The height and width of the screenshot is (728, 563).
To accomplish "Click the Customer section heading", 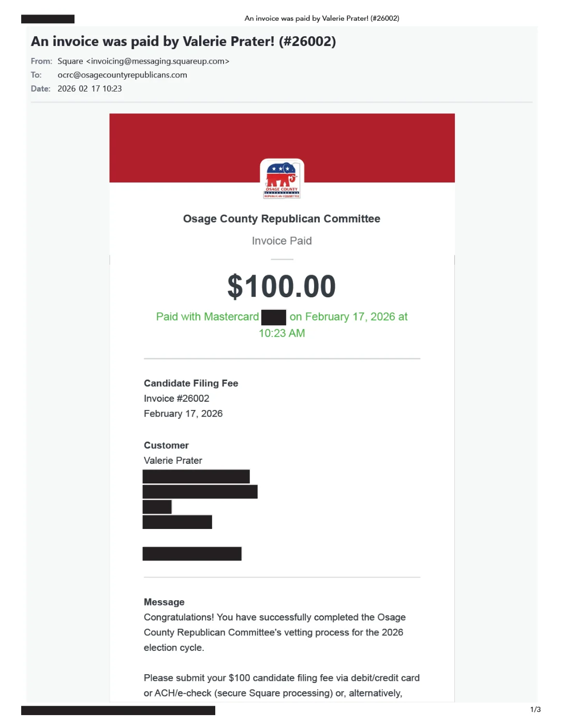I will (x=166, y=446).
